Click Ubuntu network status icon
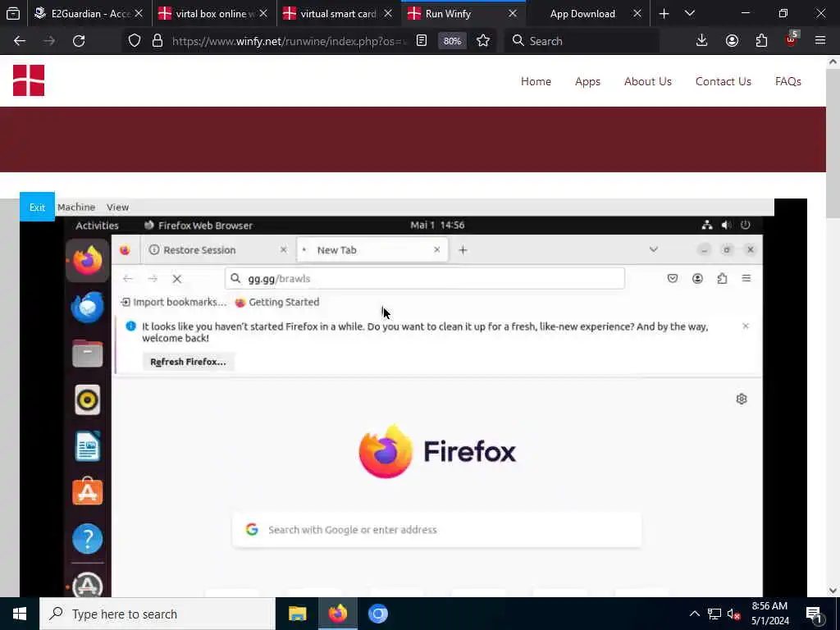Image resolution: width=840 pixels, height=630 pixels. coord(707,225)
